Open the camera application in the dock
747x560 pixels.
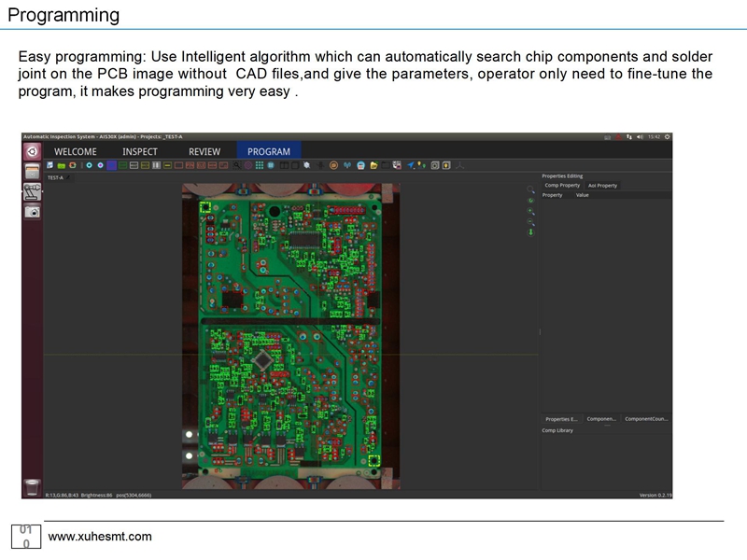(33, 212)
